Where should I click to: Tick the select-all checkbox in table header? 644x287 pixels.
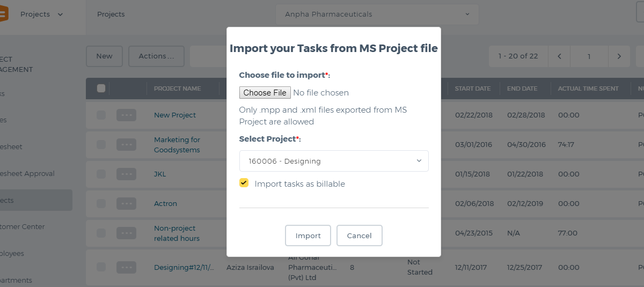pos(101,89)
